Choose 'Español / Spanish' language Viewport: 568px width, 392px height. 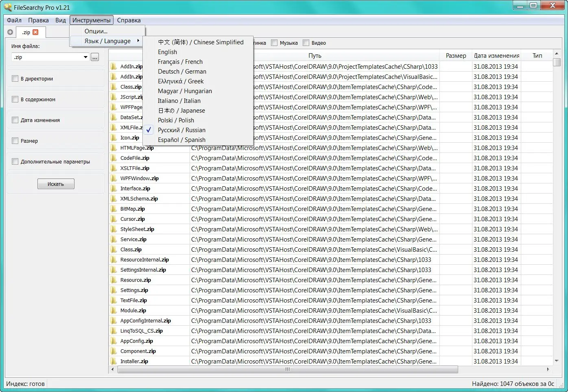pyautogui.click(x=198, y=140)
